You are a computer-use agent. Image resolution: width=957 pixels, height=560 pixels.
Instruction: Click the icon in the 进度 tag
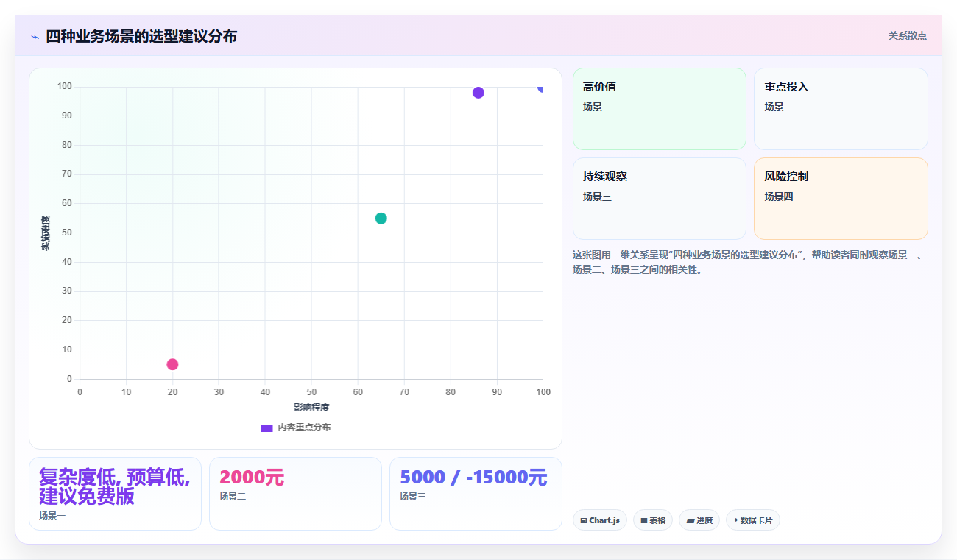[x=690, y=520]
